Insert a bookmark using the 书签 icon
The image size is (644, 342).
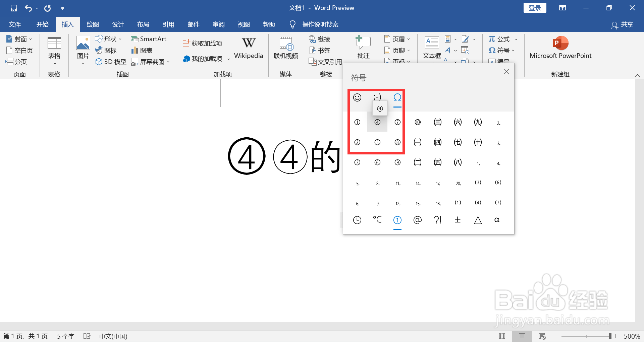(320, 50)
